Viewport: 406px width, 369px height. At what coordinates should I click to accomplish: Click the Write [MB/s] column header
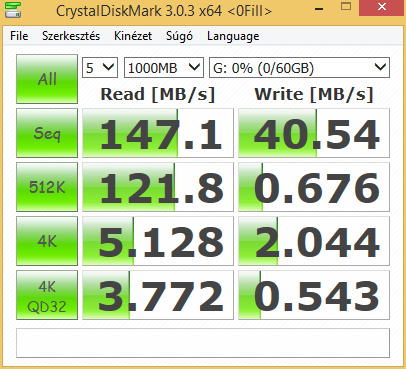pyautogui.click(x=314, y=94)
